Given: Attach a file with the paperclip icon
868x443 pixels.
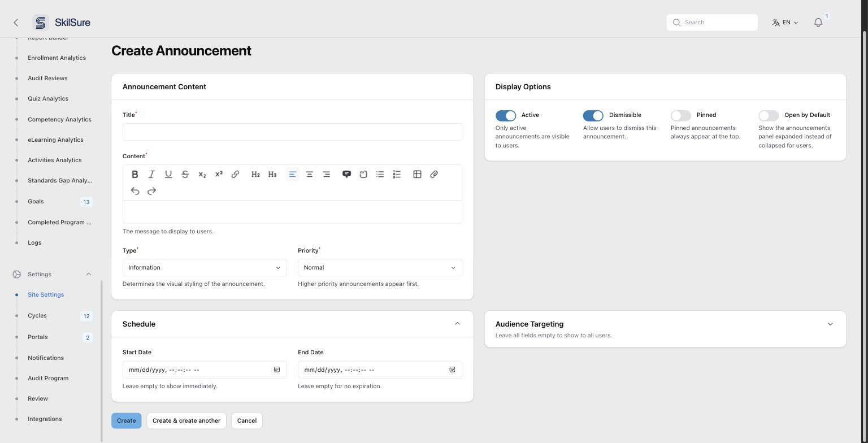Looking at the screenshot, I should click(434, 174).
